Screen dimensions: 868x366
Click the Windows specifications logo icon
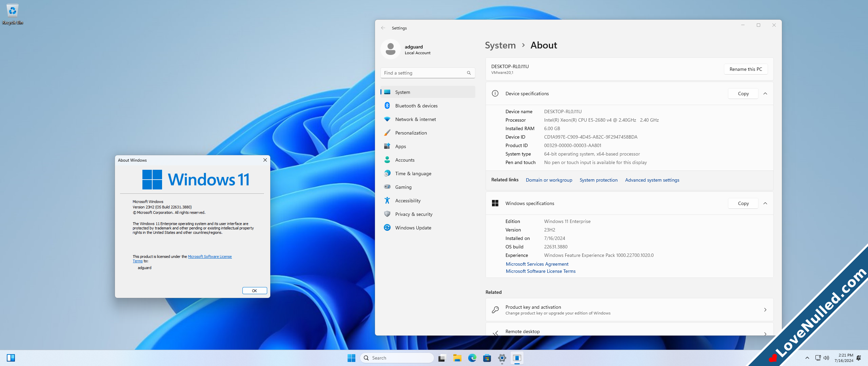tap(495, 203)
